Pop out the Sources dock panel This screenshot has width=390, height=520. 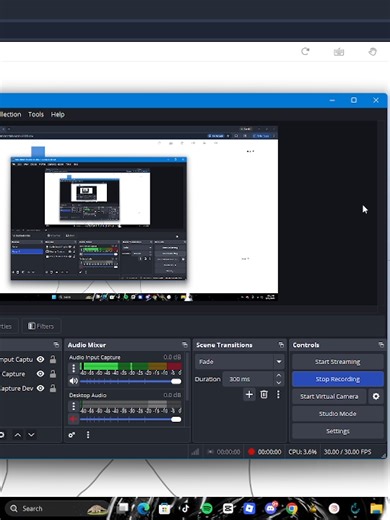[x=56, y=345]
